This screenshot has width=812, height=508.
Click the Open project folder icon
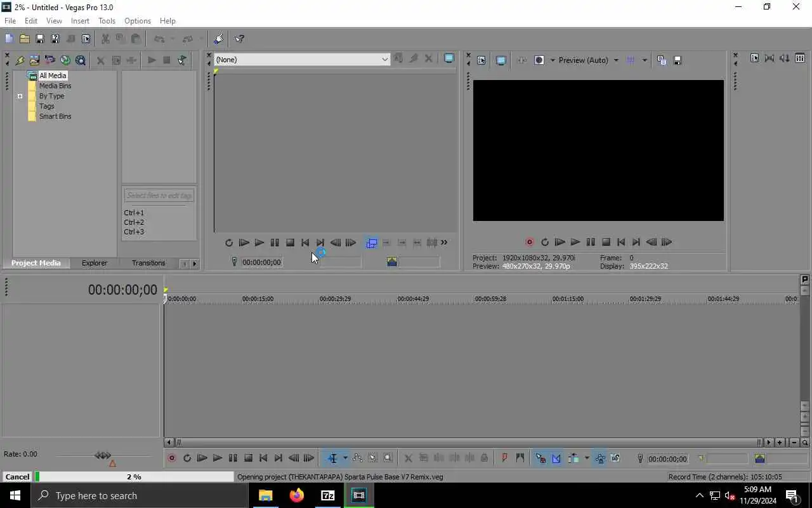24,39
